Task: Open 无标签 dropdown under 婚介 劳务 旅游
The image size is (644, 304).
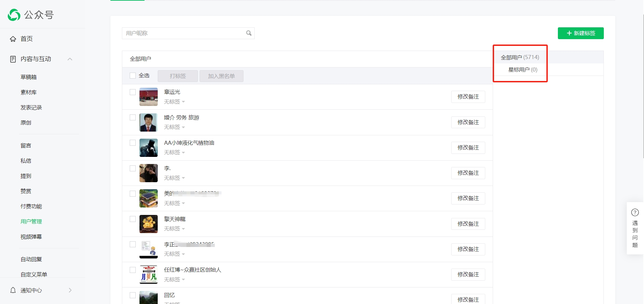Action: pos(174,127)
